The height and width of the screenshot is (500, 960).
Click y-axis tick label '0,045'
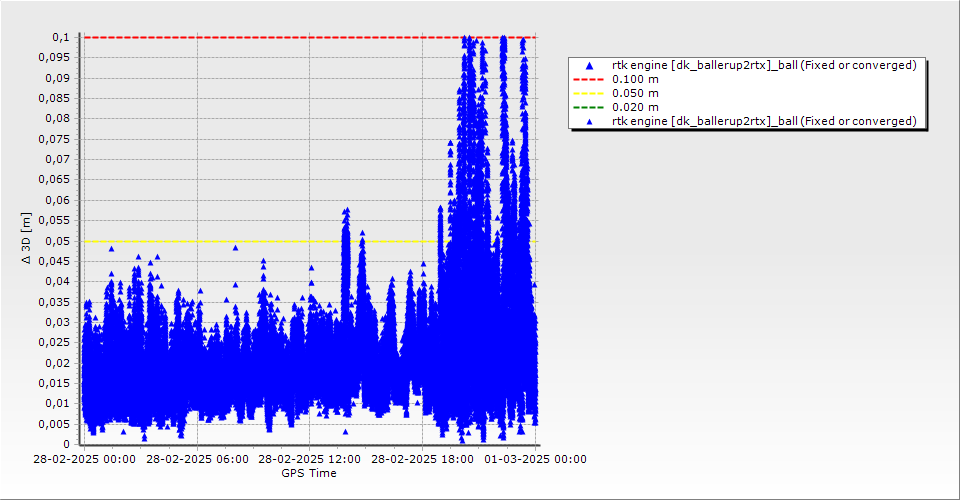click(x=54, y=261)
